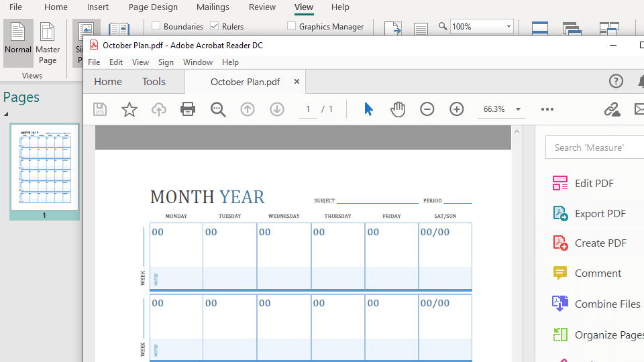Open the Page Design ribbon tab
644x362 pixels.
pyautogui.click(x=153, y=7)
